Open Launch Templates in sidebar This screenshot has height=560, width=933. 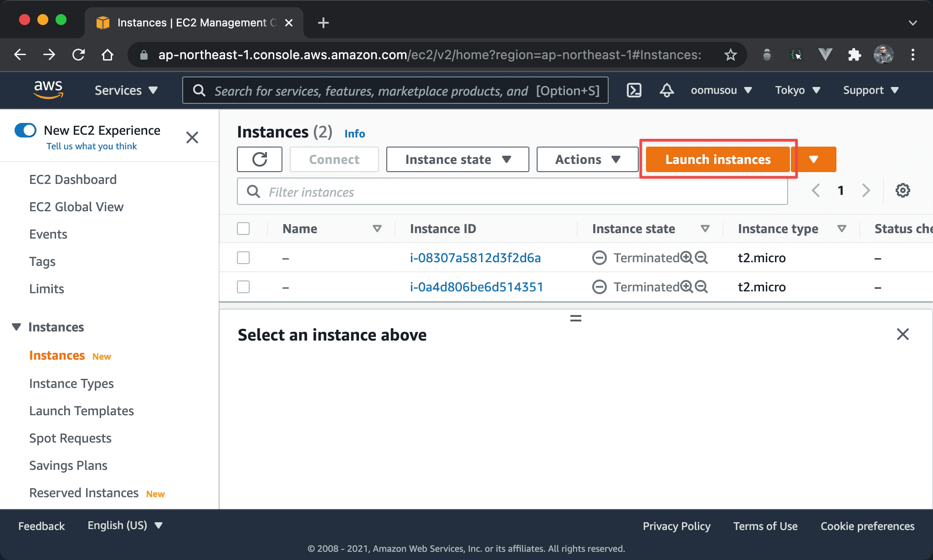[x=82, y=411]
